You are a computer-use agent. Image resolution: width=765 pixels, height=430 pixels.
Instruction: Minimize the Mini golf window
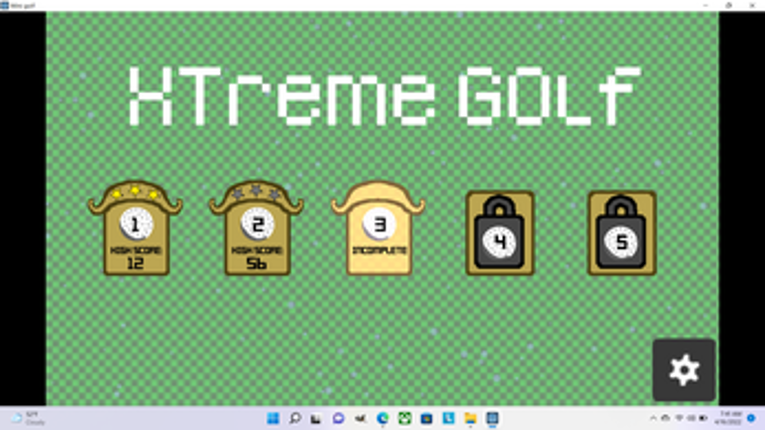pos(705,5)
